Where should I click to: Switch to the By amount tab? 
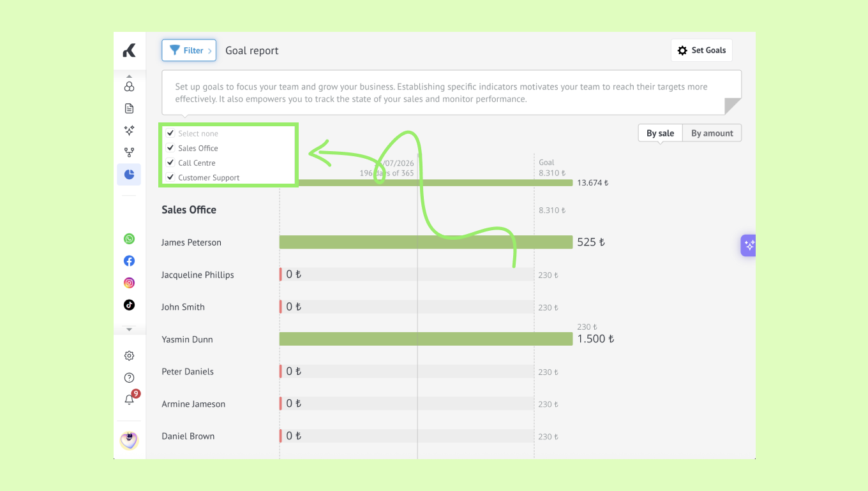[712, 133]
